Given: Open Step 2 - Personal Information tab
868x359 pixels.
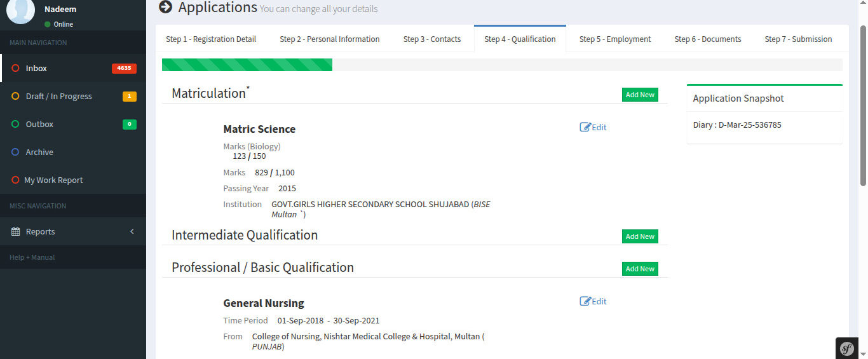Looking at the screenshot, I should [330, 39].
